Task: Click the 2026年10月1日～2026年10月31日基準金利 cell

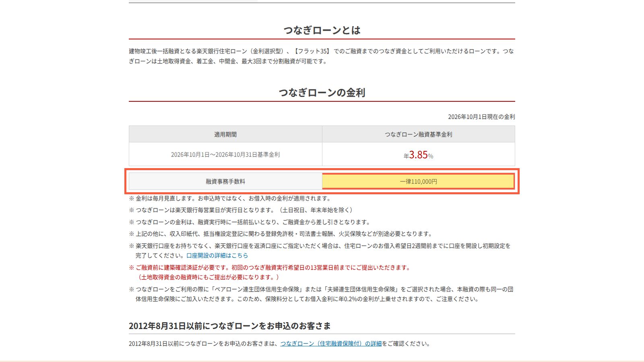Action: tap(225, 154)
